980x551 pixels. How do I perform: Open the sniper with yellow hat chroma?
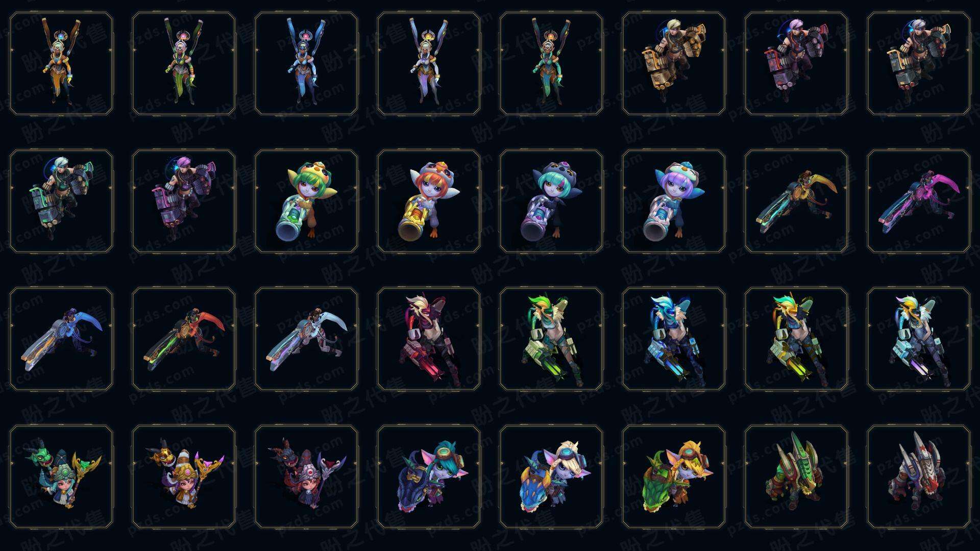[796, 201]
